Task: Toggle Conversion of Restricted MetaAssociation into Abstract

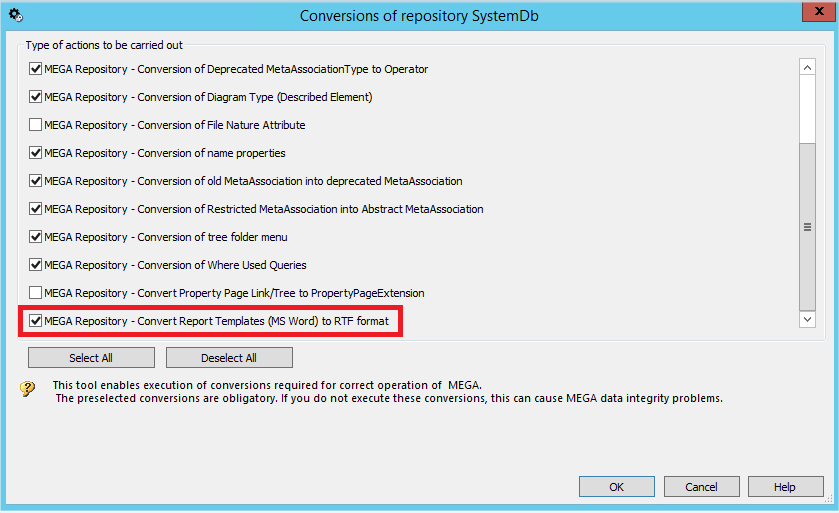Action: pos(36,209)
